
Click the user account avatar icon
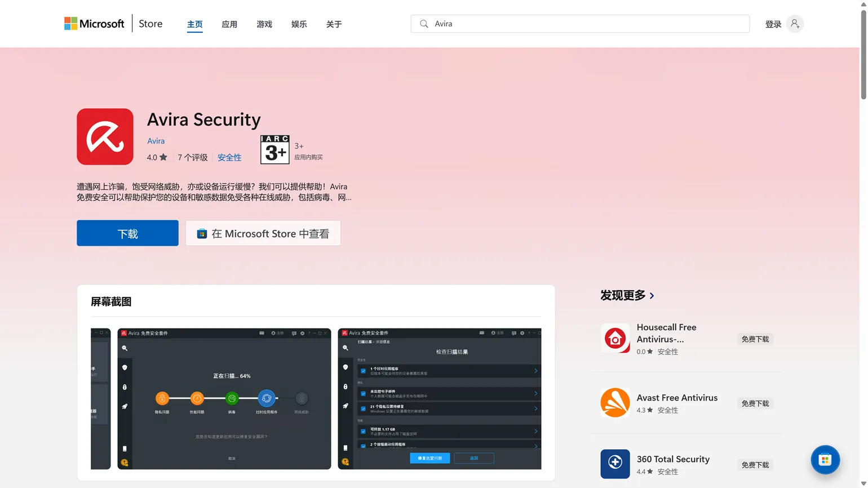pos(795,24)
